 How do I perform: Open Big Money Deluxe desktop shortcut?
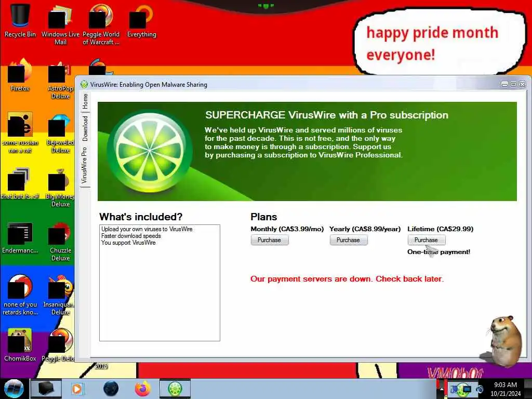[60, 187]
